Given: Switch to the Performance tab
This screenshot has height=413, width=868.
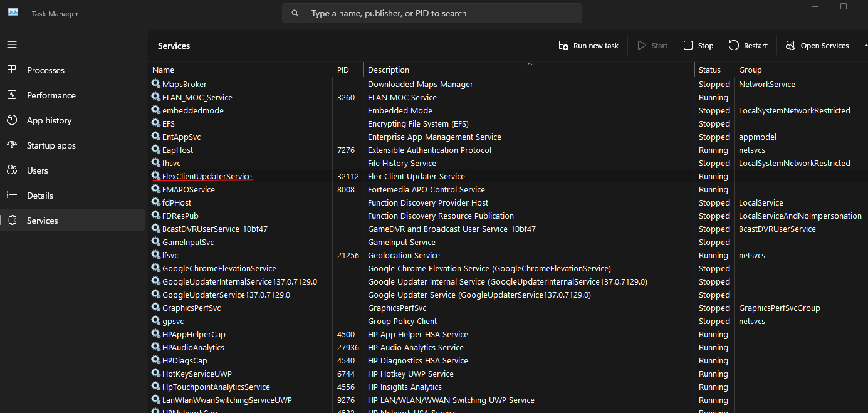Looking at the screenshot, I should point(72,95).
